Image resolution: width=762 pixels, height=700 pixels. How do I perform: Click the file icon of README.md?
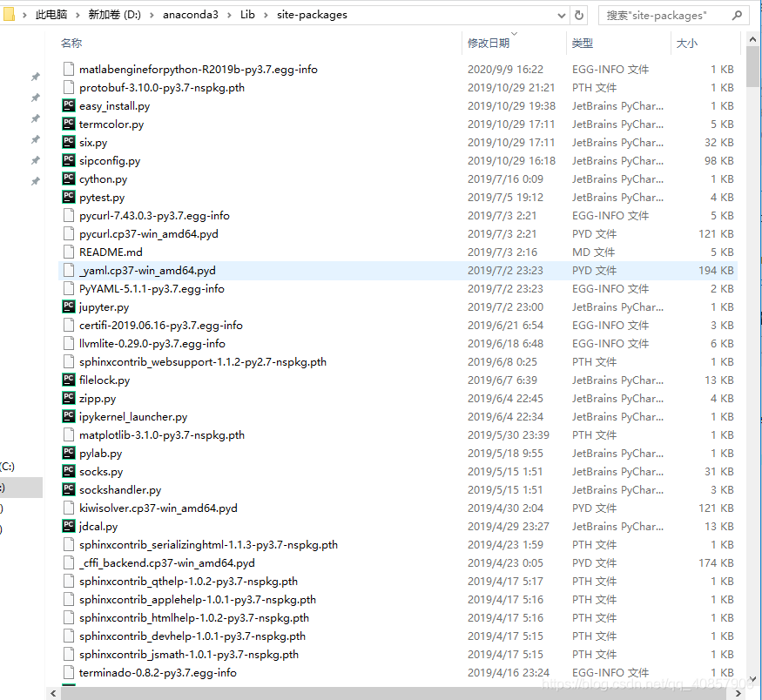[69, 252]
